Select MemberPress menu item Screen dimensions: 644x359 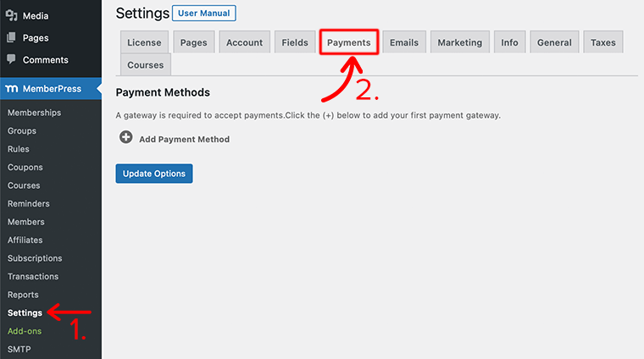[51, 89]
